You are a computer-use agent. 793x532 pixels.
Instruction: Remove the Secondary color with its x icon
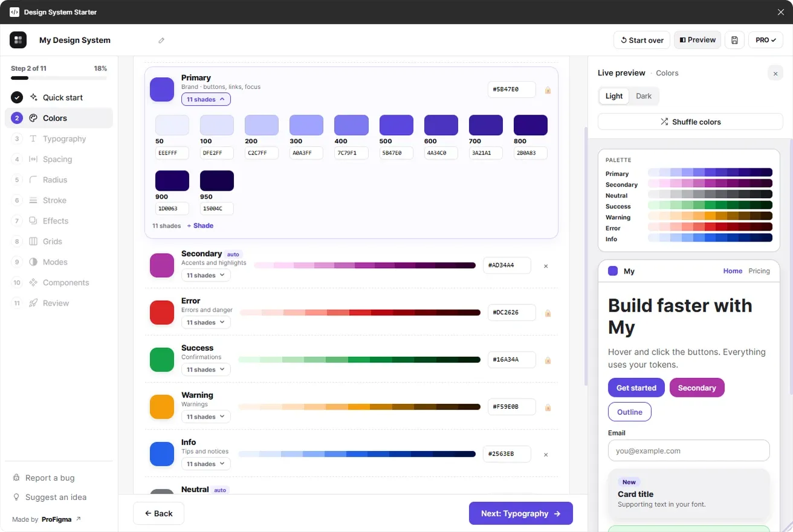[546, 266]
